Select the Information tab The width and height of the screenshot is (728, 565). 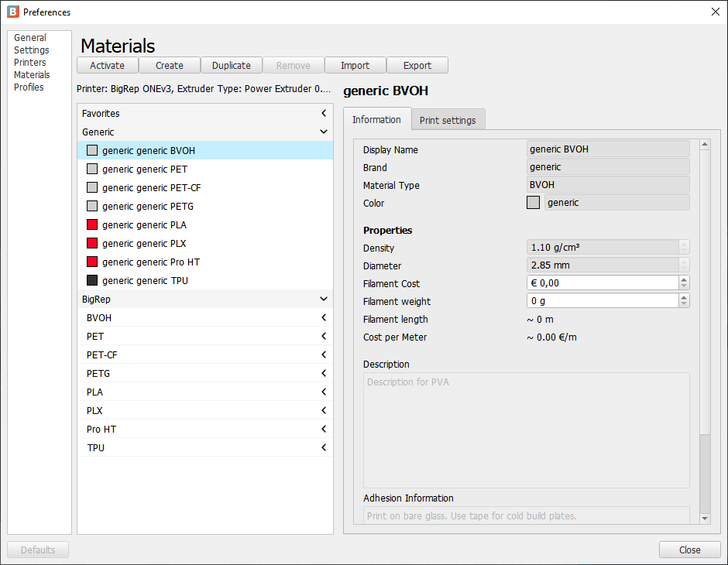click(376, 119)
